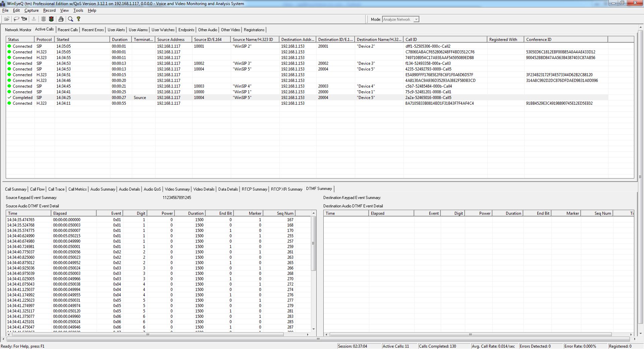Switch to the User Watches tab
The width and height of the screenshot is (644, 349).
coord(163,30)
